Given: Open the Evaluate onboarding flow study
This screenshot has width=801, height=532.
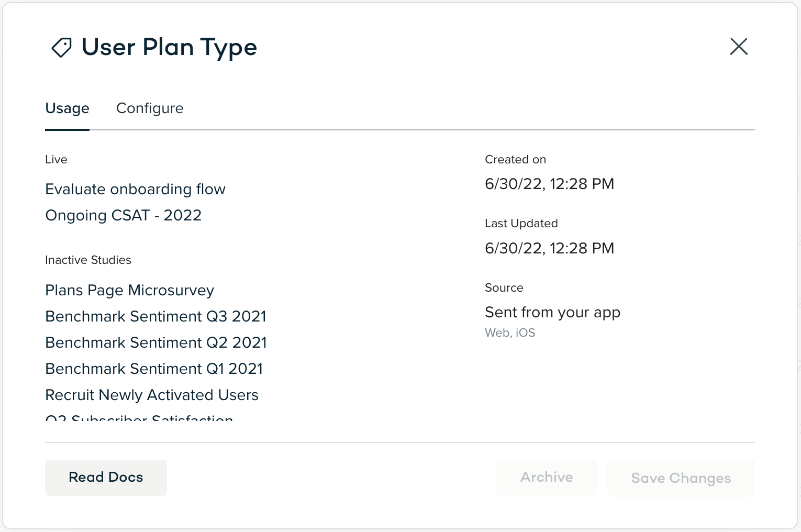Looking at the screenshot, I should pyautogui.click(x=135, y=189).
